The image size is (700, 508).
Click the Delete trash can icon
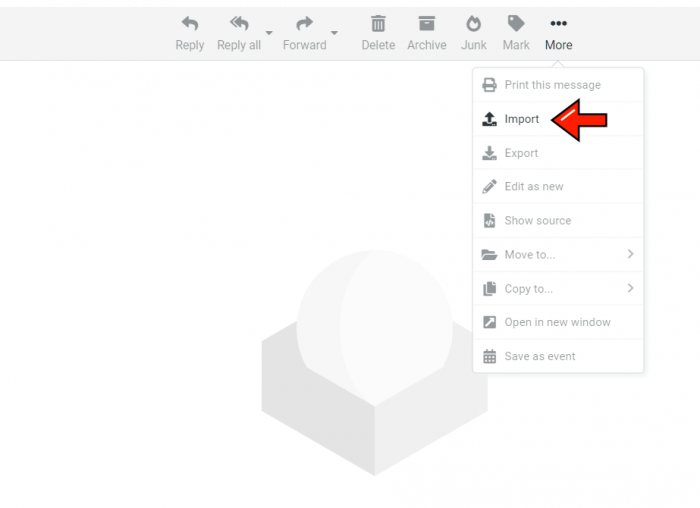point(378,24)
